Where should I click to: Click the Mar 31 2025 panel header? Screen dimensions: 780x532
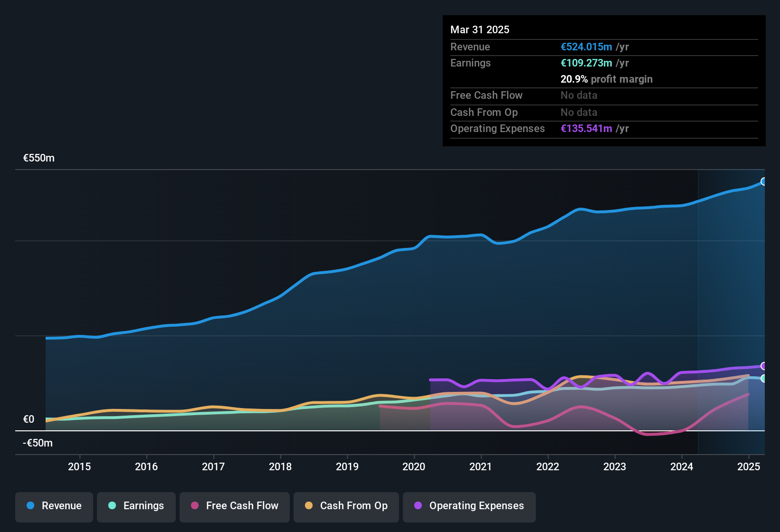coord(480,29)
